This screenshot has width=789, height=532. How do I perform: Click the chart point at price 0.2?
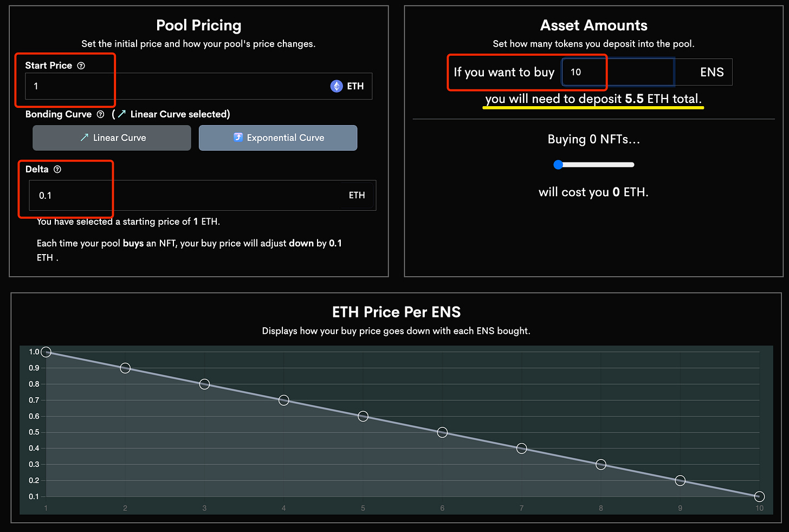click(680, 481)
